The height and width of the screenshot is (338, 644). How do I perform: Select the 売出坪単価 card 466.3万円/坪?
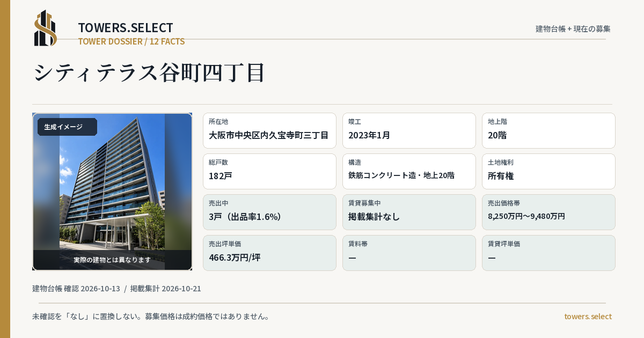(x=269, y=253)
